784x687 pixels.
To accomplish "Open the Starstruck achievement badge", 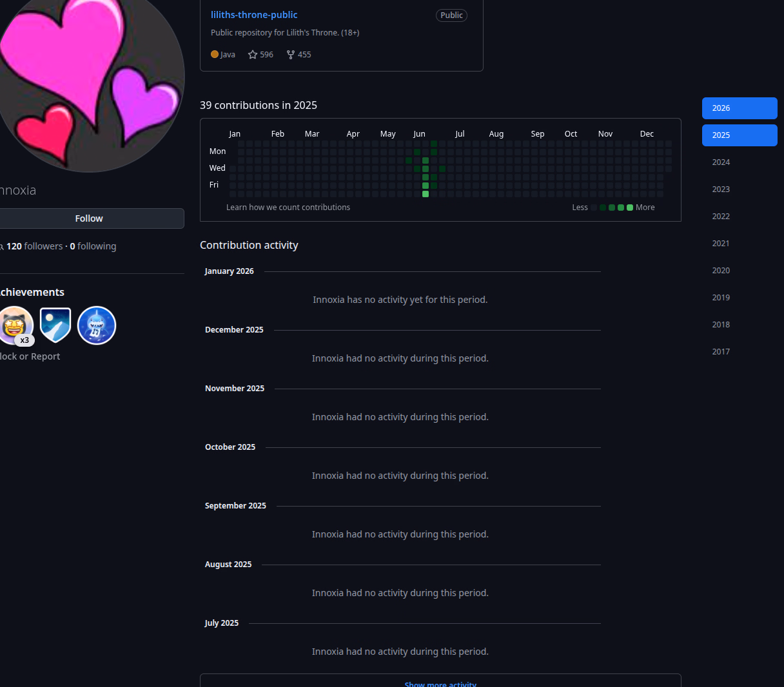I will [x=14, y=325].
